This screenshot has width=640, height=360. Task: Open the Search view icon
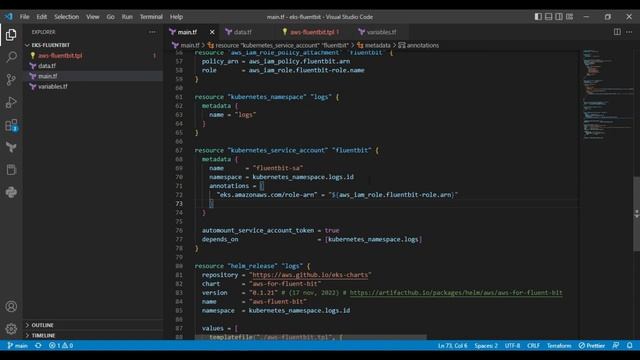(11, 57)
